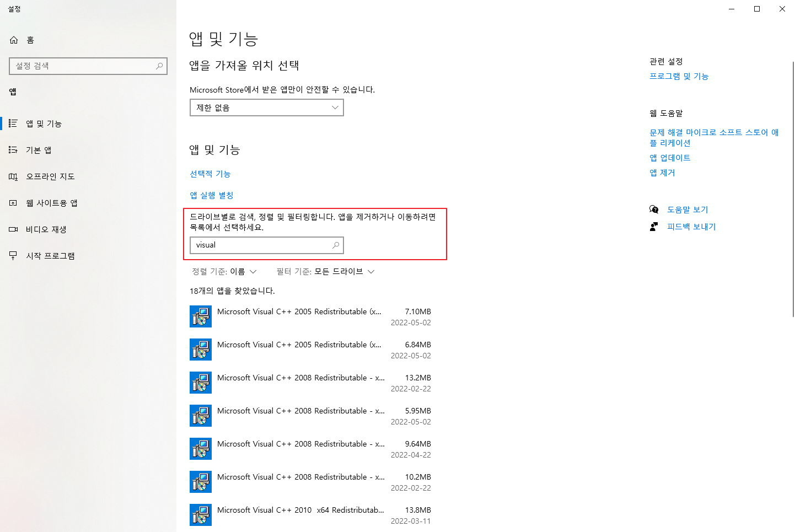Click the search icon in app filter box
The width and height of the screenshot is (795, 532).
[336, 245]
